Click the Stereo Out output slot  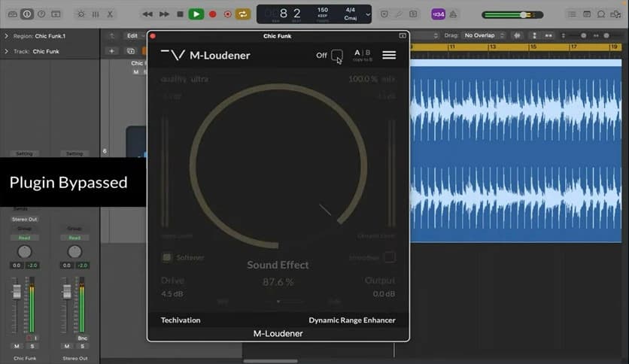[25, 220]
